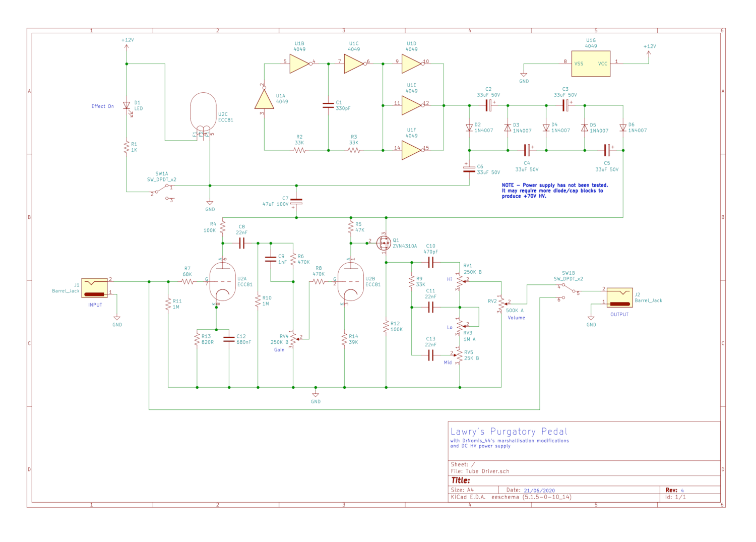Screen dimensions: 756x542
Task: Click the U1A 4049 inverter triangle
Action: 264,99
